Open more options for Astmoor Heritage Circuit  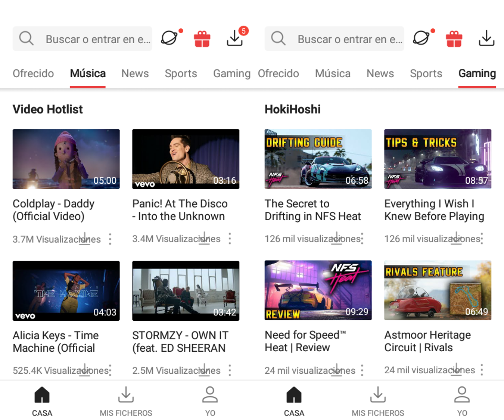[482, 370]
